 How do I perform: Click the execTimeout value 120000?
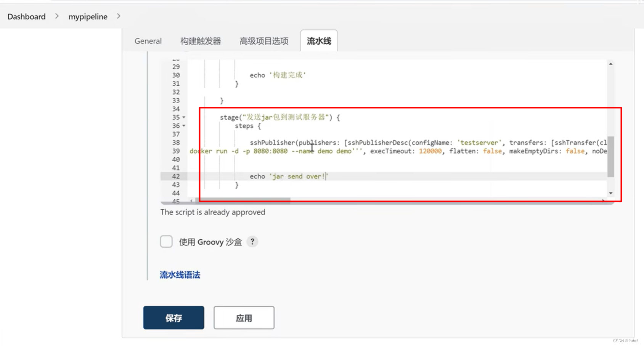pyautogui.click(x=430, y=151)
